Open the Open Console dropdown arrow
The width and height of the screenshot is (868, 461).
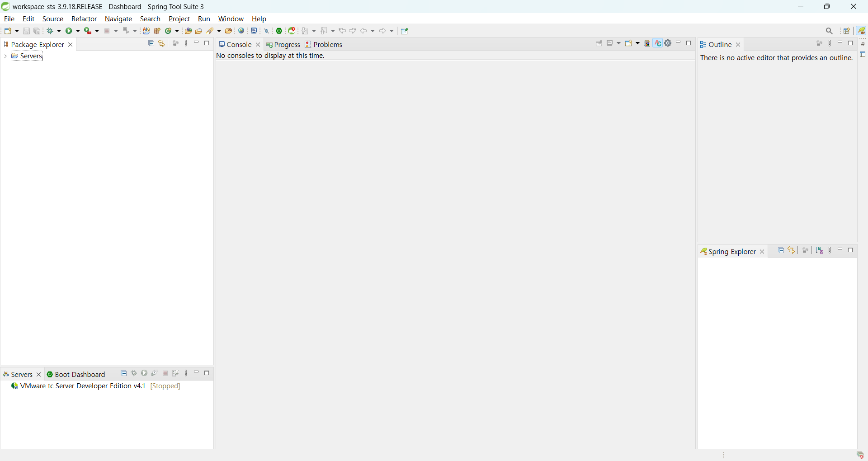click(638, 43)
